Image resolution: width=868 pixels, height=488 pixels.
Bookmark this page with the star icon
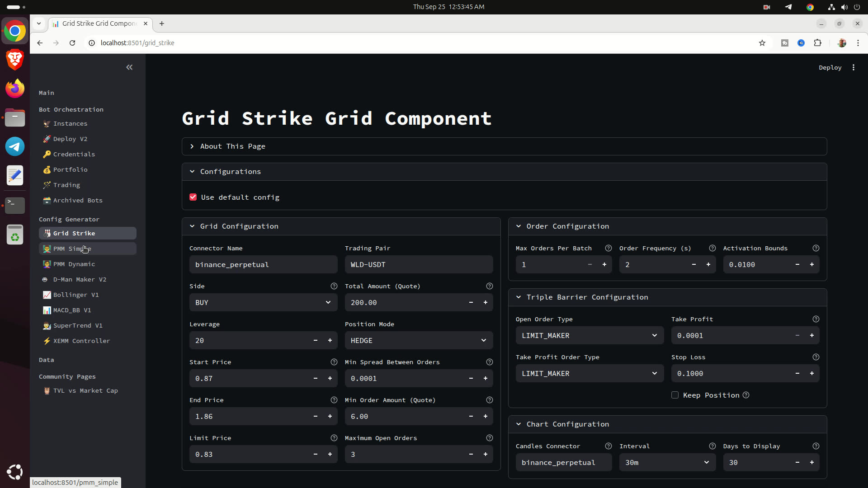(x=762, y=43)
